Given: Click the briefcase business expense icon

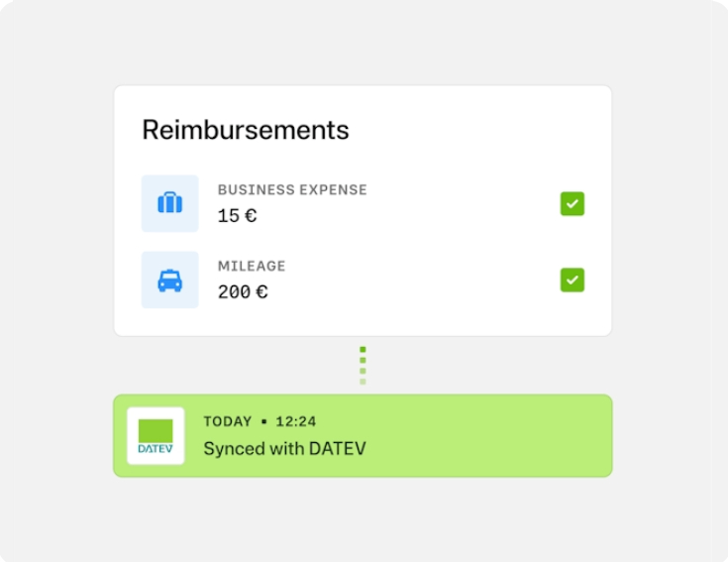Looking at the screenshot, I should [x=169, y=203].
